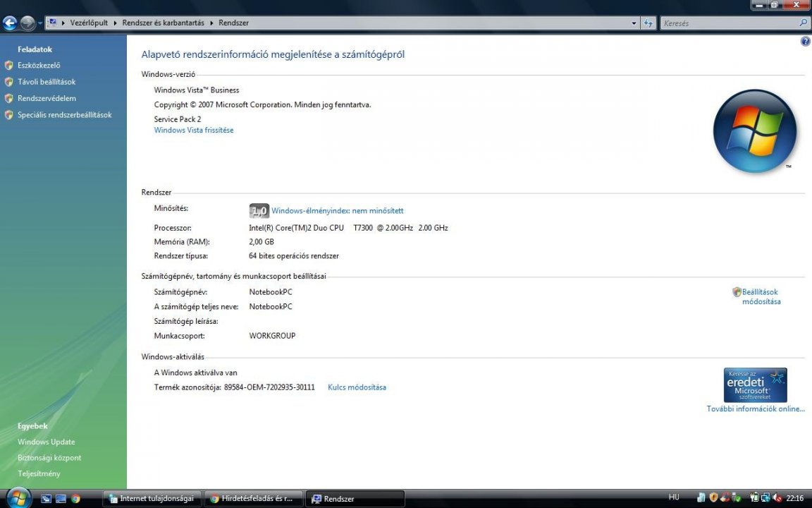Open Windows-élményindex: nem minősített link
The image size is (812, 508).
(337, 211)
